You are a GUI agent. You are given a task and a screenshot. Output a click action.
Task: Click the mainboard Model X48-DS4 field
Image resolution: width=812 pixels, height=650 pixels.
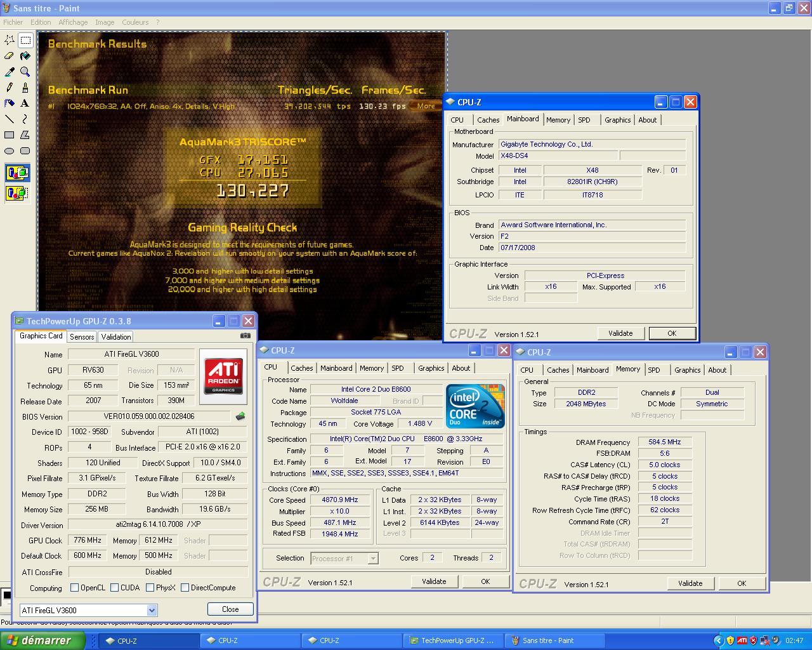click(x=558, y=156)
